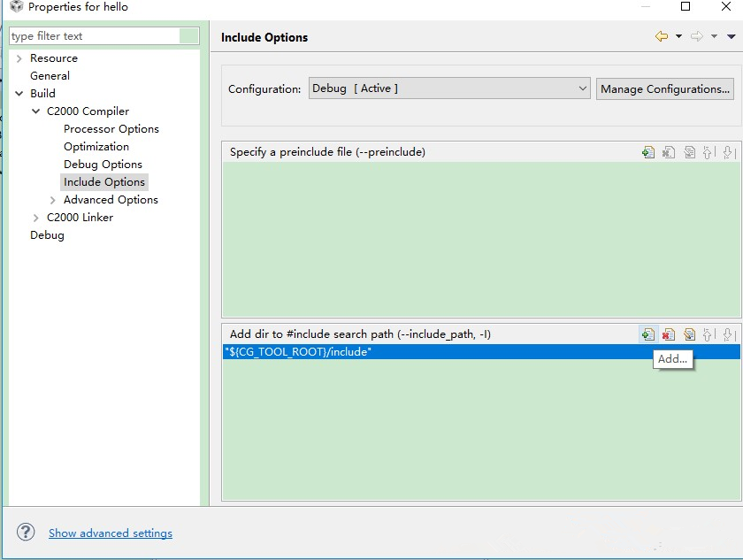Open Processor Options page

[x=111, y=129]
